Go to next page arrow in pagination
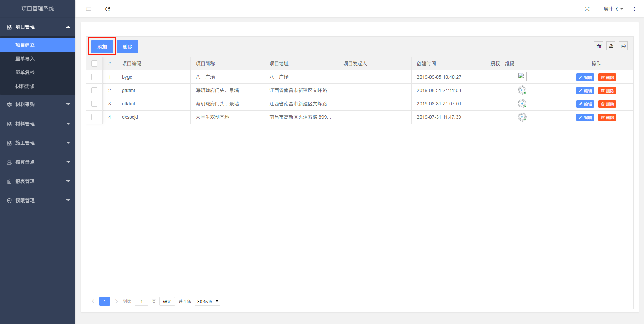The width and height of the screenshot is (644, 324). point(116,301)
